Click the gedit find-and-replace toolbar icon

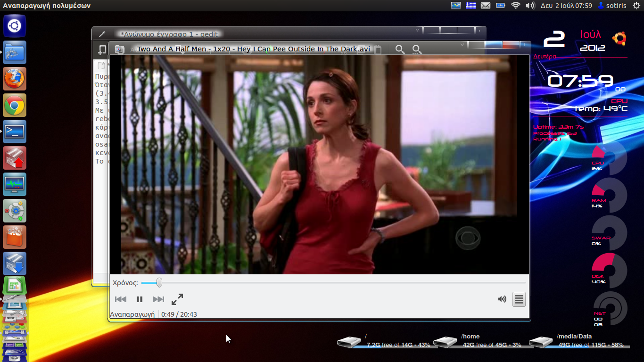[x=417, y=49]
